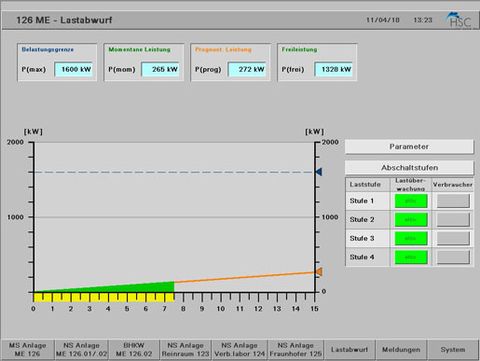Image resolution: width=480 pixels, height=361 pixels.
Task: Click Stufe 4 Verbraucher gray button
Action: (x=453, y=257)
